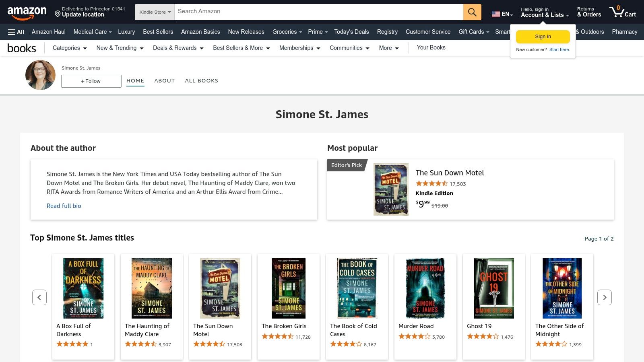Expand Deals & Rewards dropdown
The height and width of the screenshot is (362, 644).
click(x=178, y=48)
